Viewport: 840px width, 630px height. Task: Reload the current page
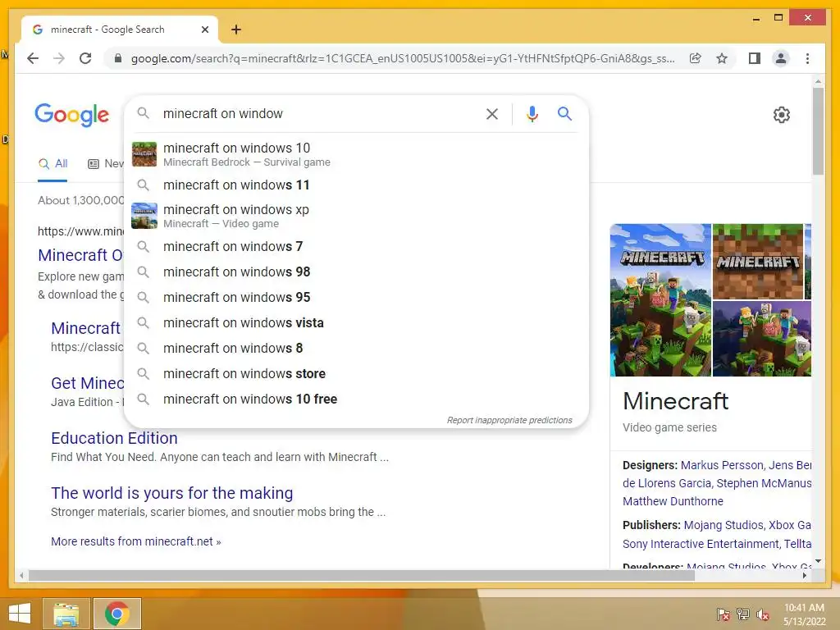[85, 58]
